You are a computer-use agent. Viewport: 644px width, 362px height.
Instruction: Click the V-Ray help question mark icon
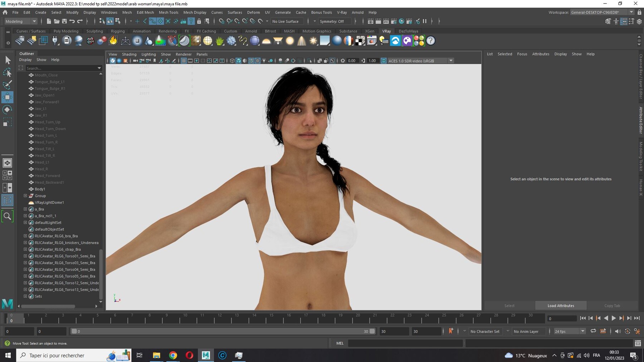pos(430,41)
